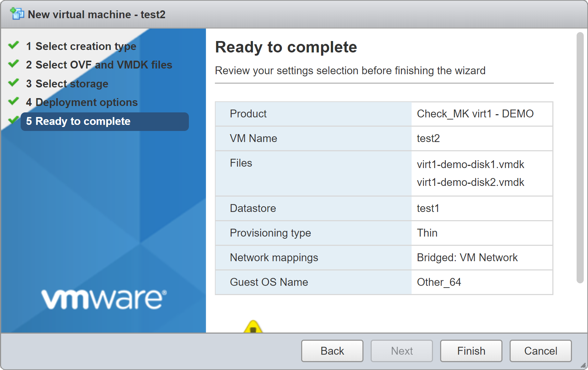The height and width of the screenshot is (370, 588).
Task: Click the checkmark beside "Deployment options"
Action: click(13, 102)
